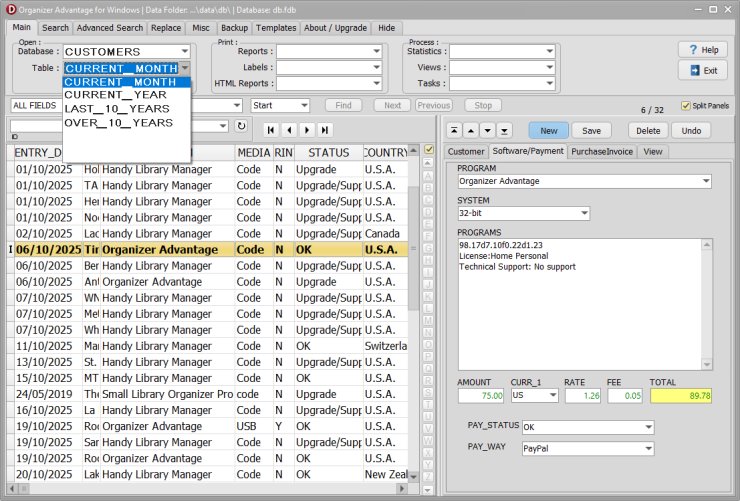Image resolution: width=740 pixels, height=501 pixels.
Task: Open the HTML Reports dropdown
Action: click(x=376, y=83)
